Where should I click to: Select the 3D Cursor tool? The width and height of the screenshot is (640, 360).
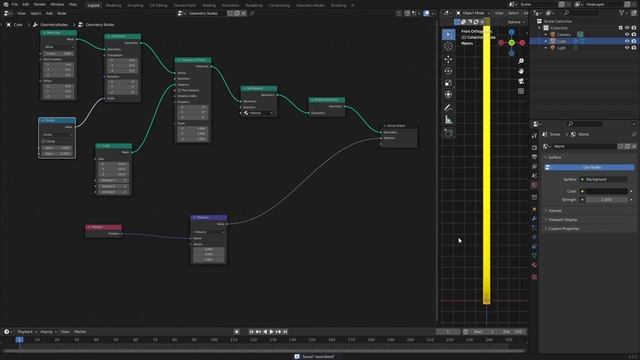pyautogui.click(x=448, y=46)
